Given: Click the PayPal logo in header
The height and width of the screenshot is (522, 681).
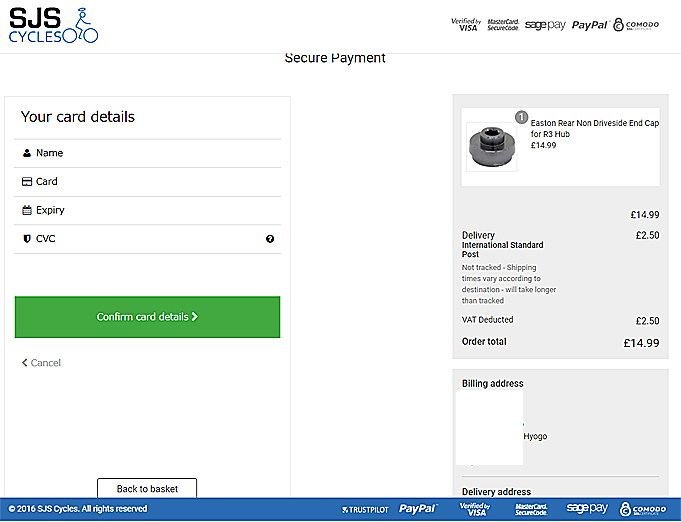Looking at the screenshot, I should click(x=589, y=25).
